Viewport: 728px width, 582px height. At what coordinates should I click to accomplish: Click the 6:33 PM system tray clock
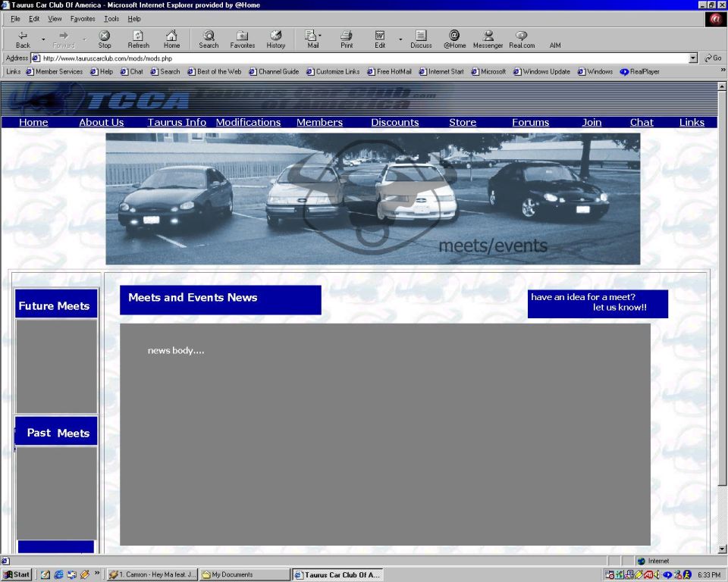pos(709,574)
